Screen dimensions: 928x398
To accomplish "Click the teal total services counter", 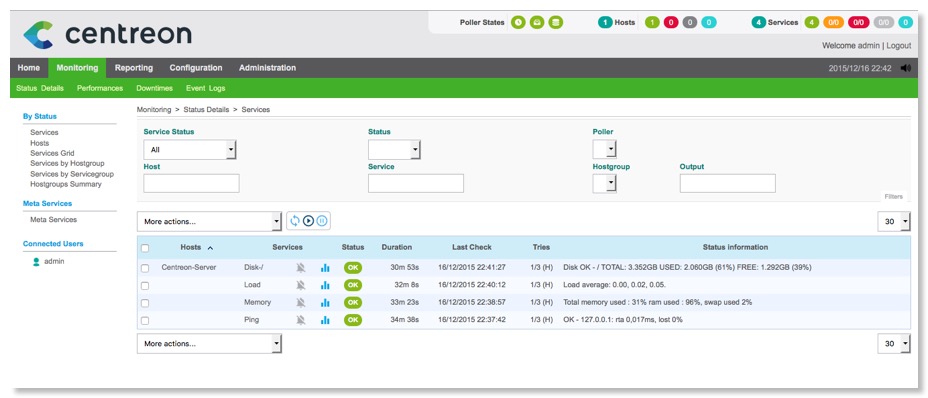I will [759, 23].
